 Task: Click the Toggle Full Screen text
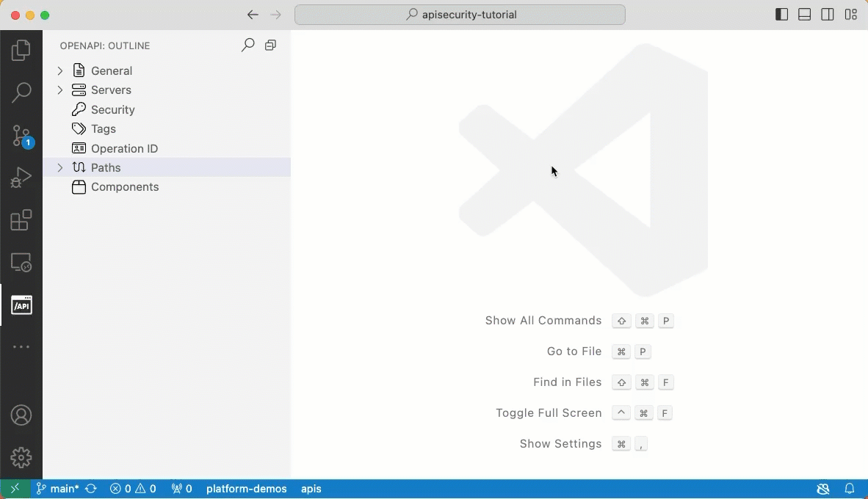(x=549, y=413)
